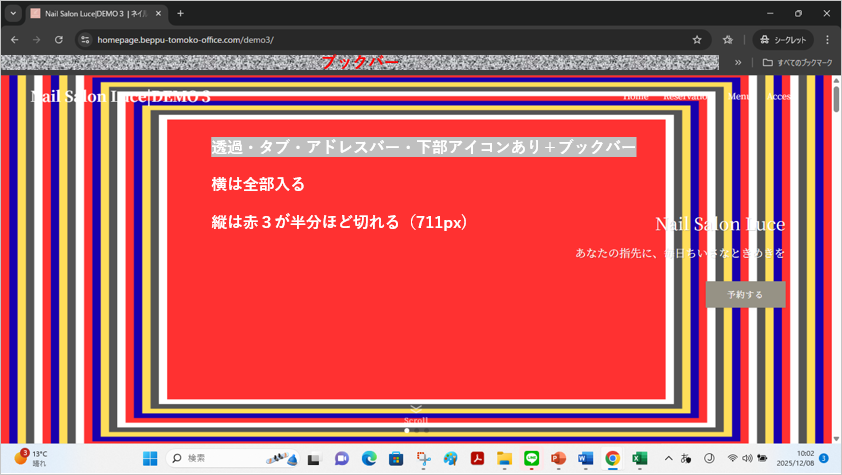Click the circular IME mode tray icon
Viewport: 842px width, 475px height.
click(709, 458)
